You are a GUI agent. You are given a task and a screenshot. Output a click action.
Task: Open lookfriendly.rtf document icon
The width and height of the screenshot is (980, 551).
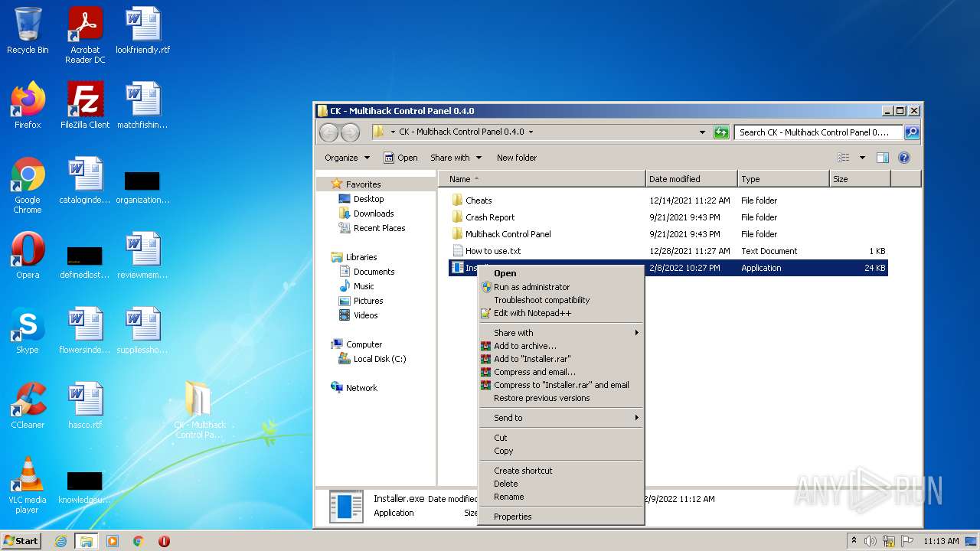tap(142, 31)
